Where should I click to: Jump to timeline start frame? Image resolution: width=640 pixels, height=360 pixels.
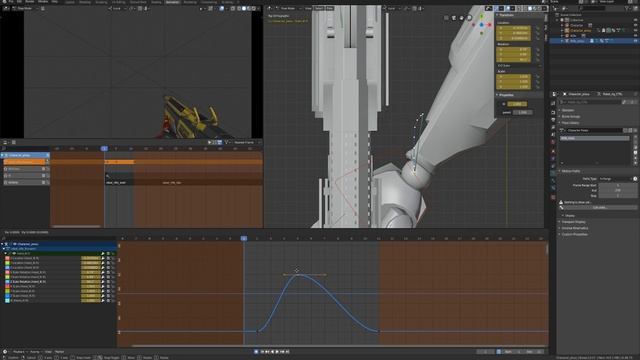click(x=262, y=351)
